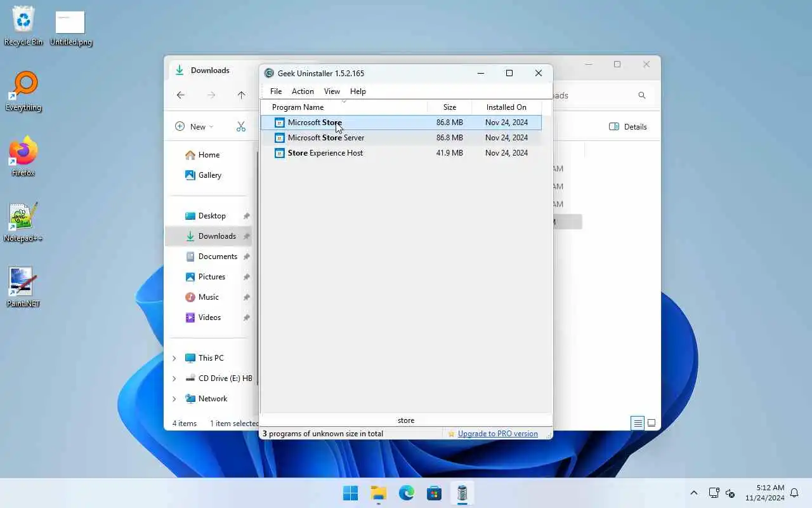This screenshot has width=812, height=508.
Task: Switch Explorer to large thumbnails view
Action: (652, 423)
